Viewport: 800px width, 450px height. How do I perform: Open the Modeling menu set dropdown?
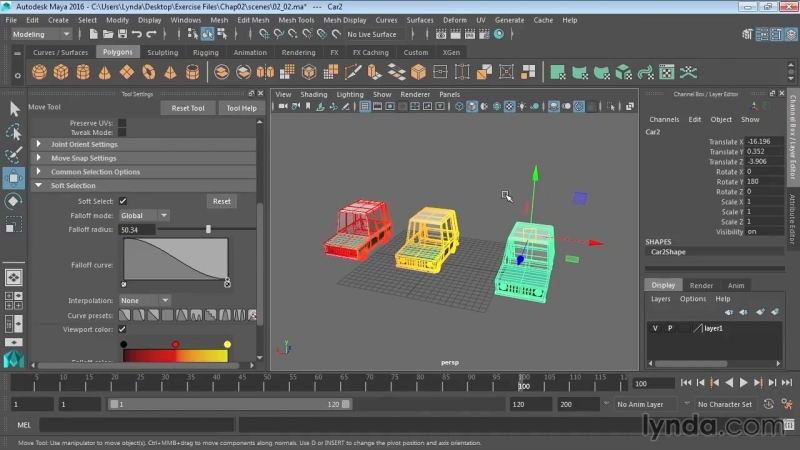click(x=39, y=34)
